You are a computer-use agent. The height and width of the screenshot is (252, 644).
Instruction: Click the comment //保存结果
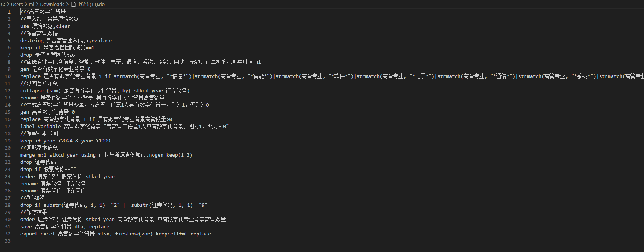tap(34, 212)
